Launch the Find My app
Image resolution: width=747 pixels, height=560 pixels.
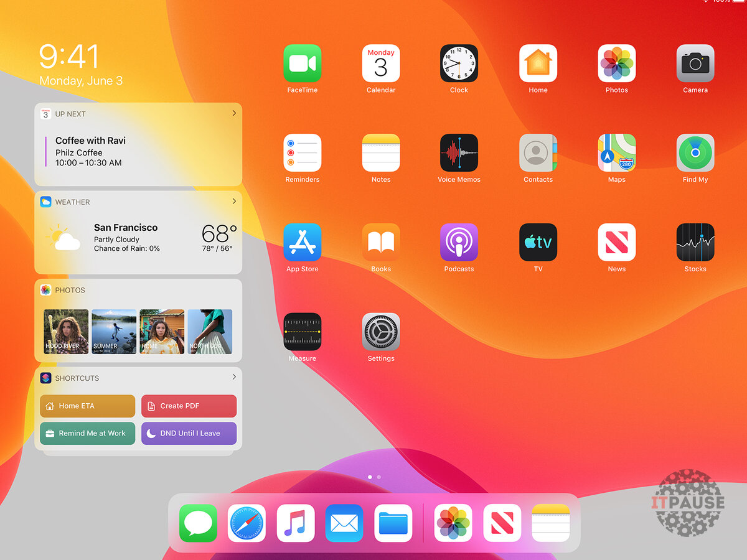coord(695,153)
